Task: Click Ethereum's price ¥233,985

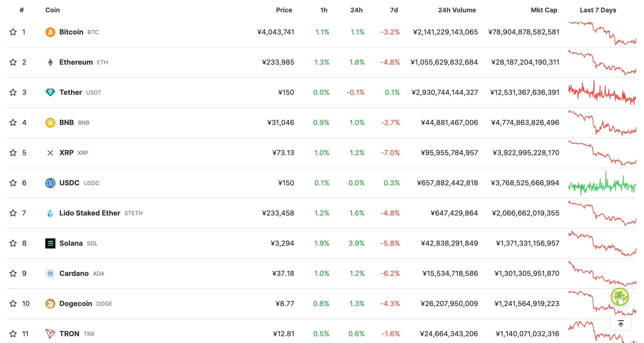Action: [278, 62]
